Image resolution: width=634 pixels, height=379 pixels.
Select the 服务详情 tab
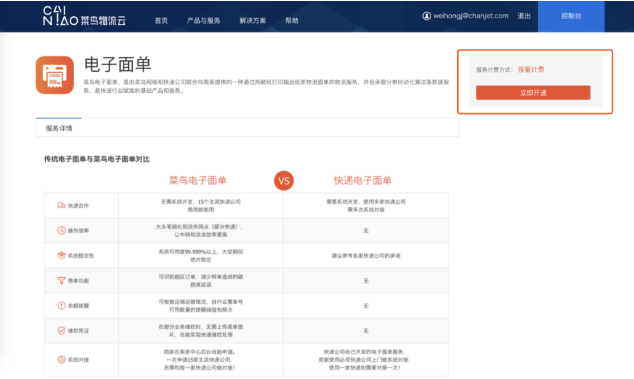click(x=59, y=128)
